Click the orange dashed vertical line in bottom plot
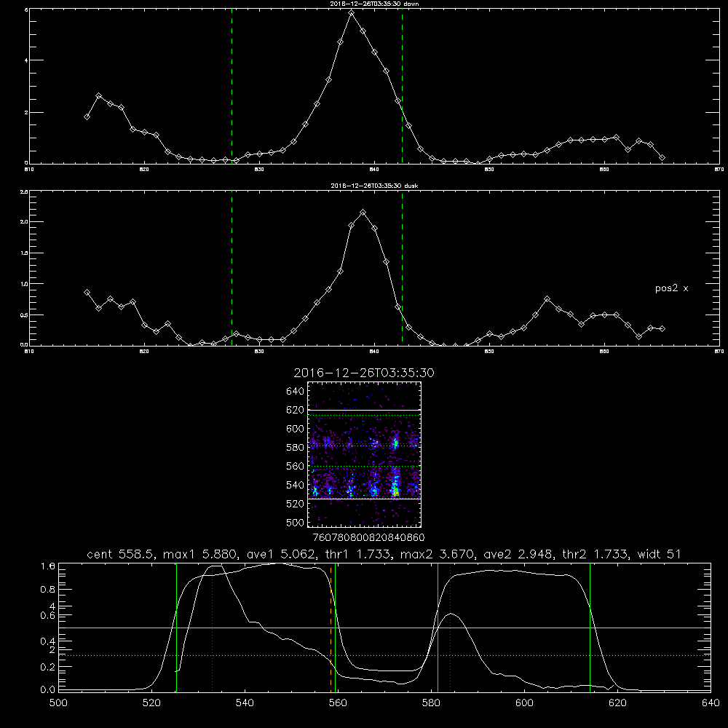This screenshot has width=728, height=728. pos(331,627)
